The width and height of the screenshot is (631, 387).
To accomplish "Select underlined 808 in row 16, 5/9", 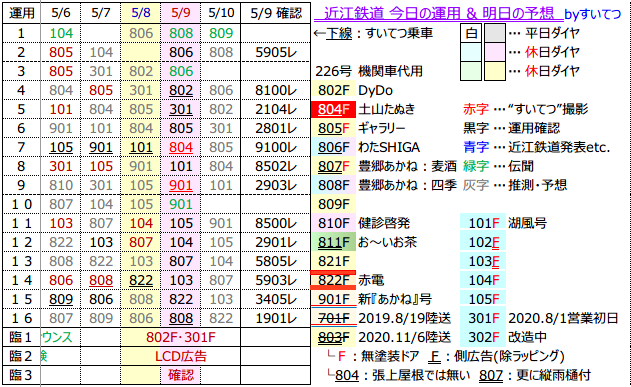I will 181,318.
